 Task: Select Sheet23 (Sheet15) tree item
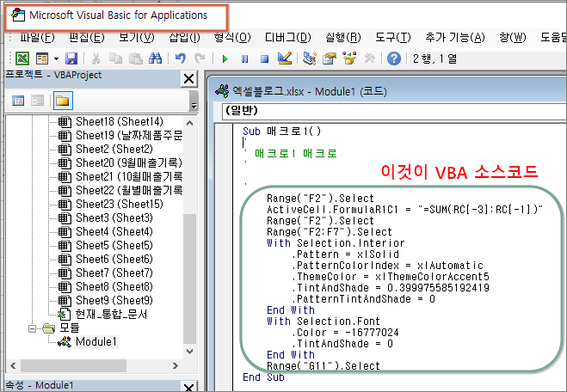click(x=120, y=204)
